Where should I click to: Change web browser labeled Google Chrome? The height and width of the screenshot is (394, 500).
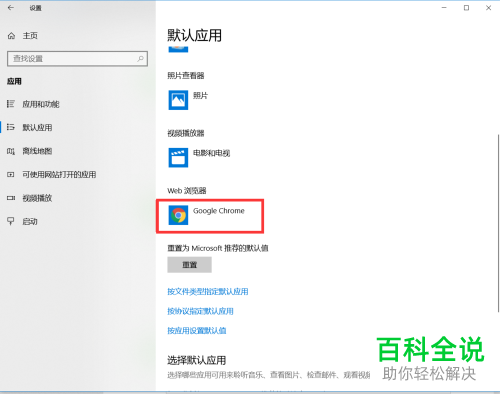[x=219, y=211]
